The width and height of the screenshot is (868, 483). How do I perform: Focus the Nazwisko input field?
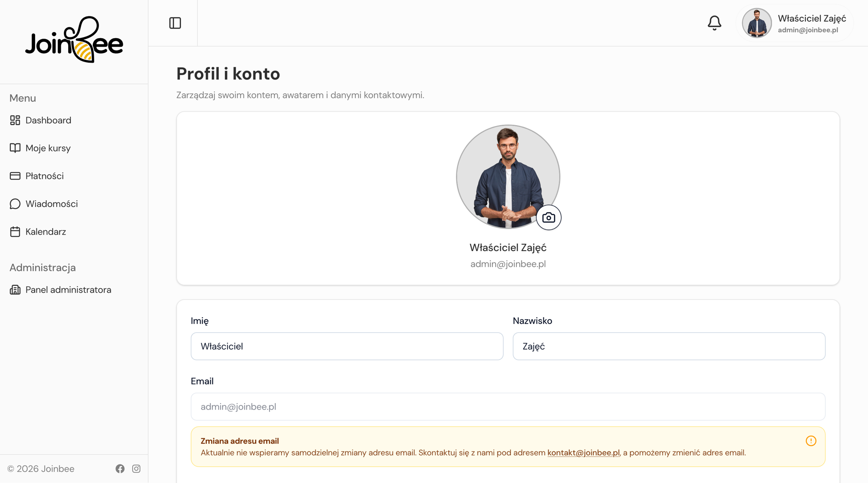pos(669,346)
